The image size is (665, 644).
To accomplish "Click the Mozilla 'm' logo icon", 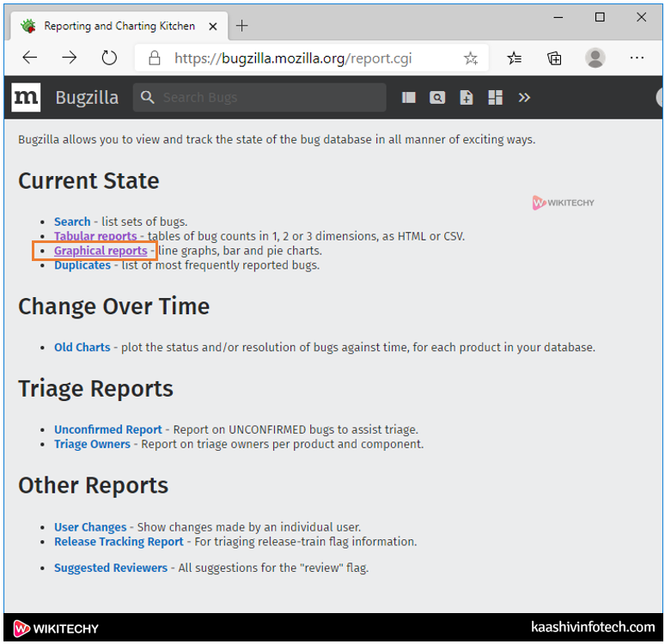I will [x=27, y=98].
